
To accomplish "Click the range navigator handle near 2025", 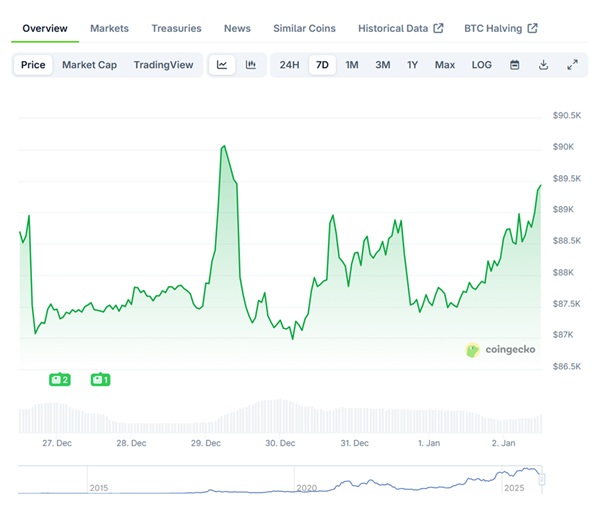I will pyautogui.click(x=542, y=480).
